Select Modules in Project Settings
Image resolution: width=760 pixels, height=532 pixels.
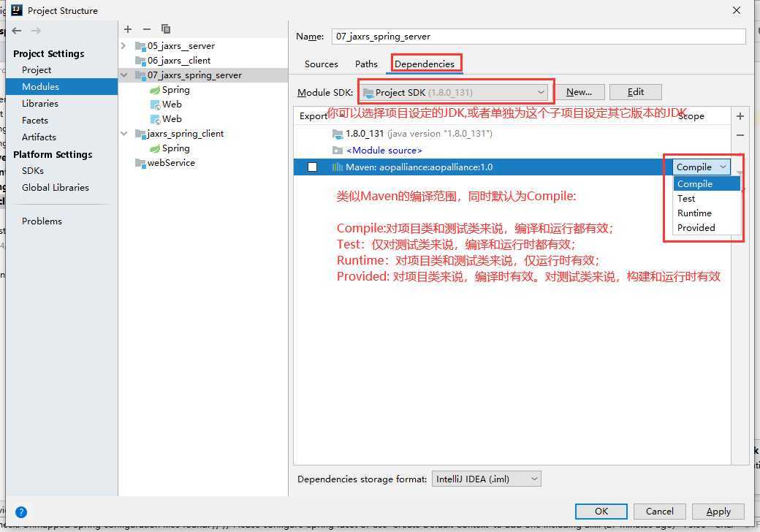(61, 87)
